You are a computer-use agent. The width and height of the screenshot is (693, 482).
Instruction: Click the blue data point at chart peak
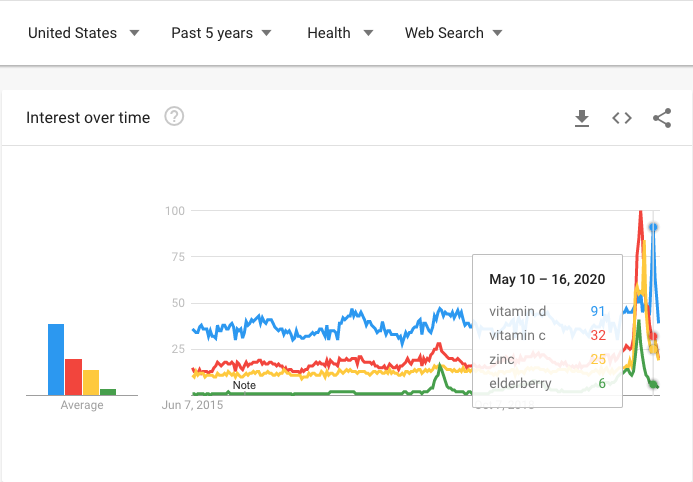653,227
